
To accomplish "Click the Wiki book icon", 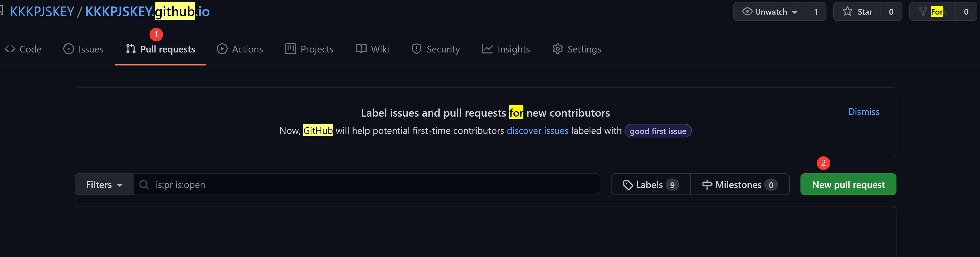I will 361,49.
